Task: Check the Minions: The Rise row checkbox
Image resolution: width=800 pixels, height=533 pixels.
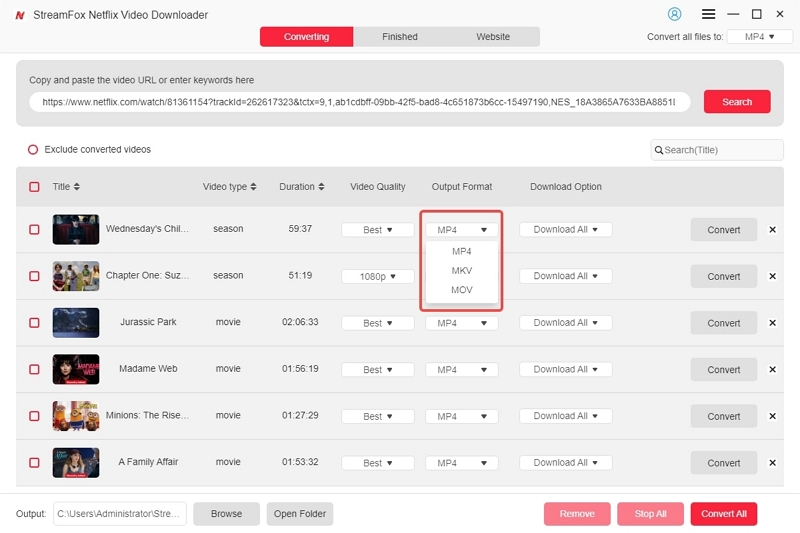Action: coord(34,416)
